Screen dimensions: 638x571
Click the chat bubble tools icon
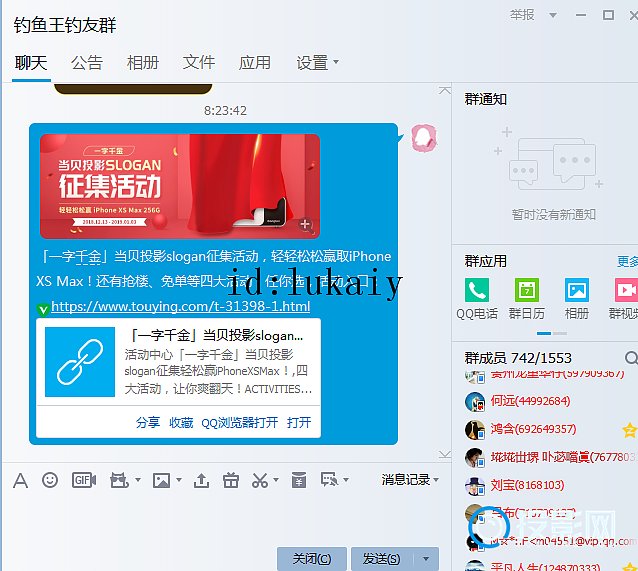[329, 480]
